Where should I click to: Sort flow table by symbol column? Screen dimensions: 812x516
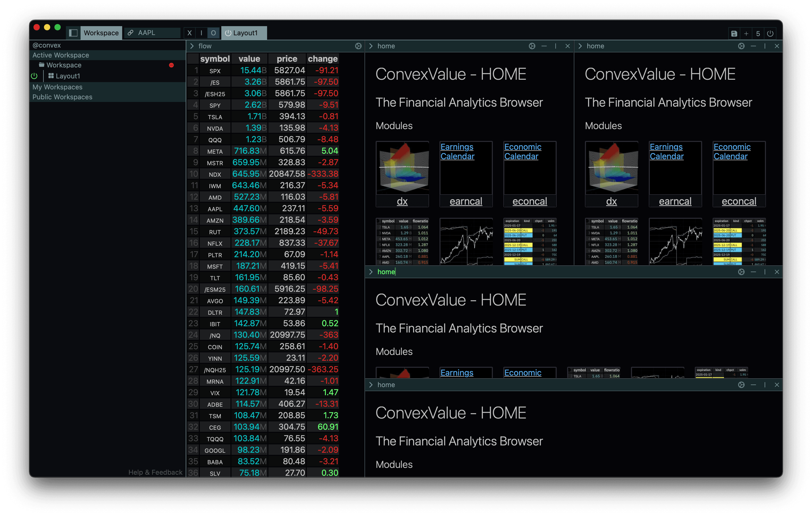click(215, 59)
